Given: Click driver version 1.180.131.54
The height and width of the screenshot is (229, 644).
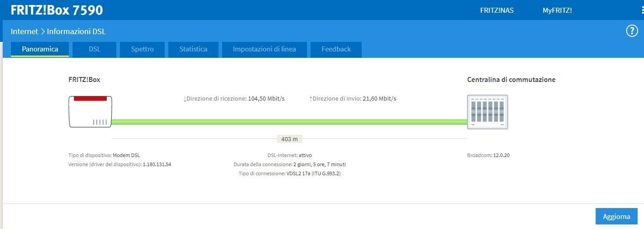Looking at the screenshot, I should (x=157, y=164).
